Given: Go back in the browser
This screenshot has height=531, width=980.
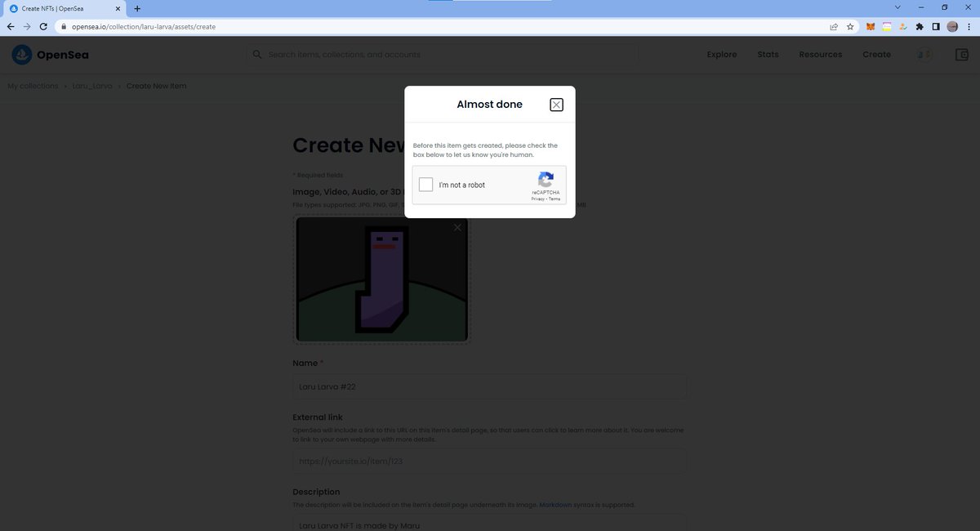Looking at the screenshot, I should click(x=11, y=26).
